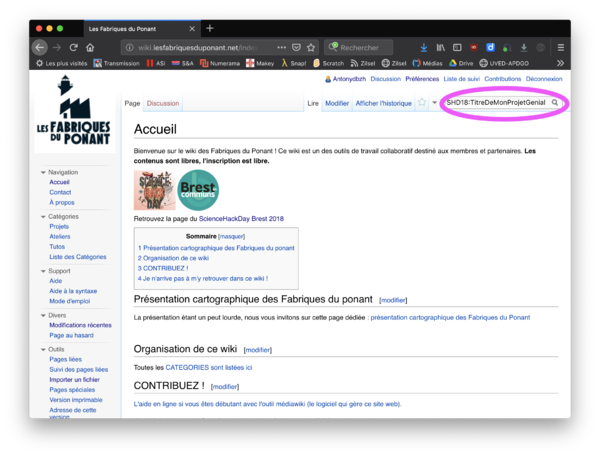Collapse the Navigation sidebar section
Screen dimensions: 600x457
43,172
